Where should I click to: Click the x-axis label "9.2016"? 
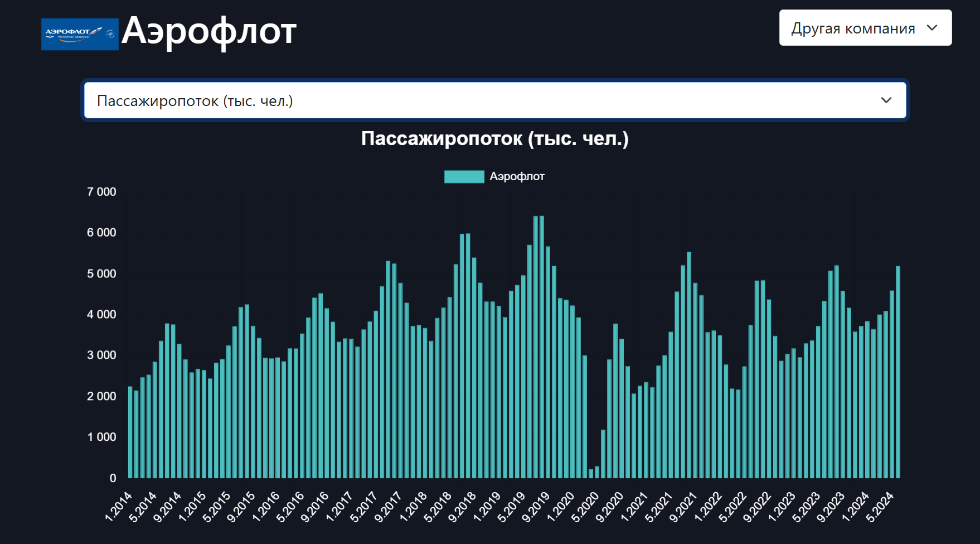click(316, 507)
